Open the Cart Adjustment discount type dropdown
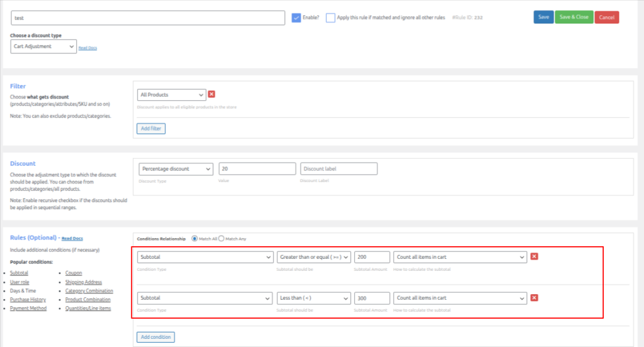The height and width of the screenshot is (347, 644). point(43,47)
